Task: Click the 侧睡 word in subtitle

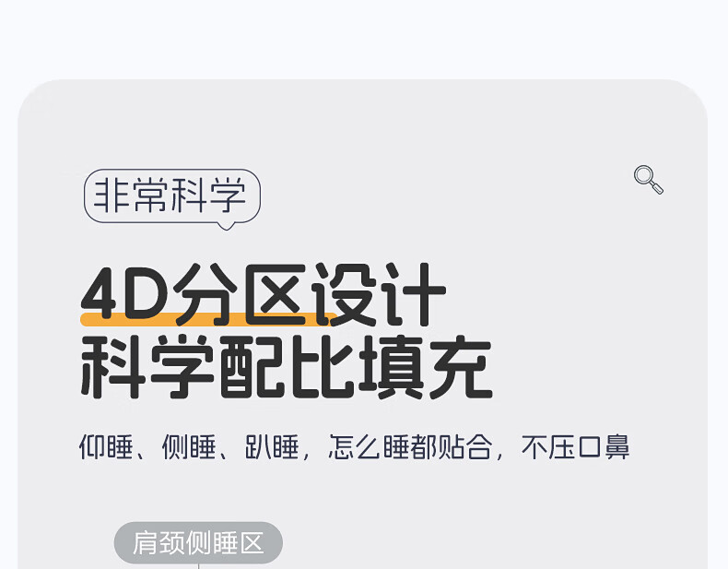Action: pos(189,447)
